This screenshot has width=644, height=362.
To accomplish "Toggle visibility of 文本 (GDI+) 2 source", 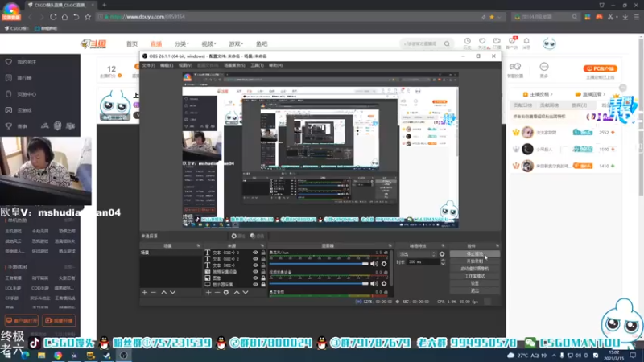I will [x=255, y=259].
